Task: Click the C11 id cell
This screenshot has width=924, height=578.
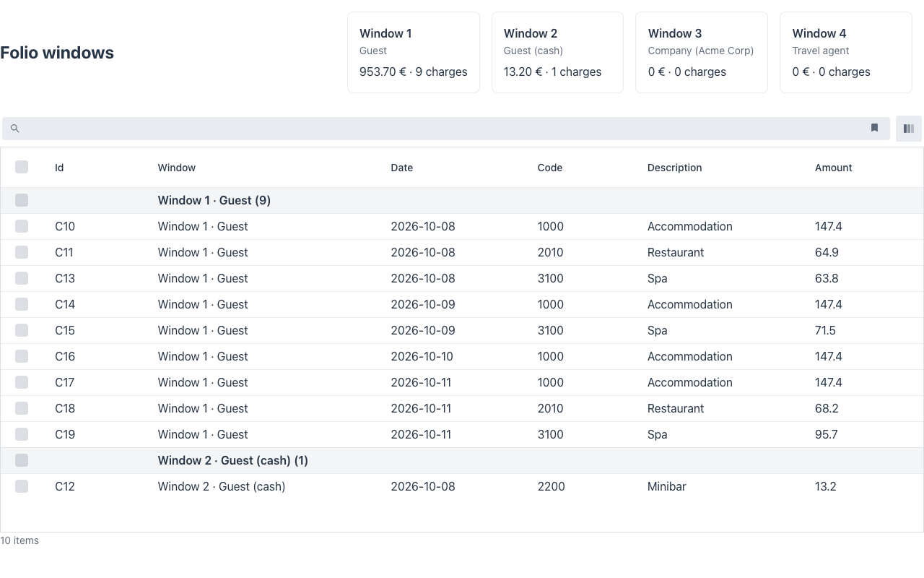Action: point(64,252)
